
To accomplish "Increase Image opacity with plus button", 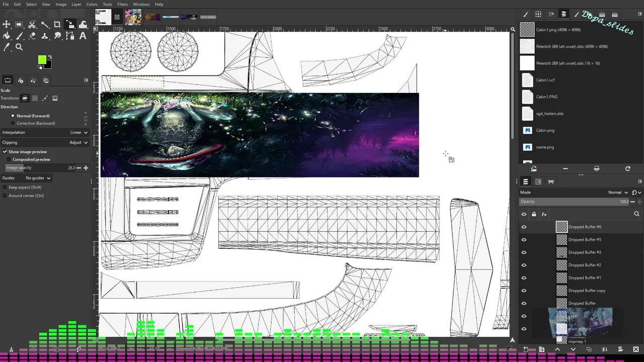I will pos(86,167).
